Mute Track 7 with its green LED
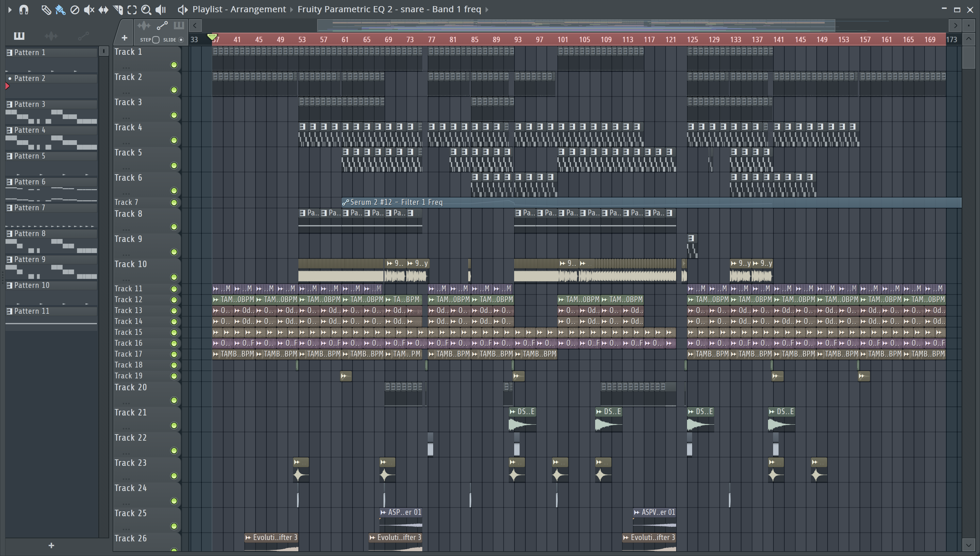 [x=174, y=203]
